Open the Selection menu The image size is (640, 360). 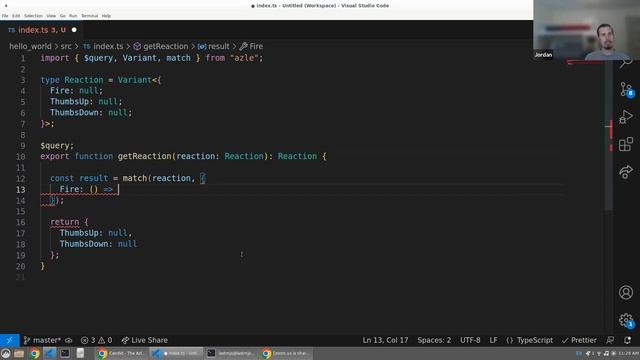click(33, 16)
